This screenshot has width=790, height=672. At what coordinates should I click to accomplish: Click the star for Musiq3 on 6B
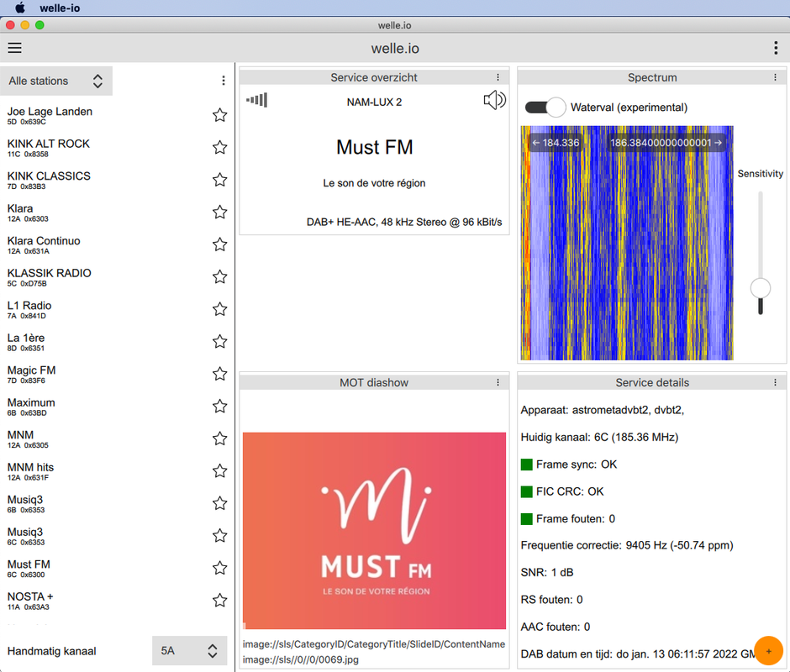click(x=219, y=503)
